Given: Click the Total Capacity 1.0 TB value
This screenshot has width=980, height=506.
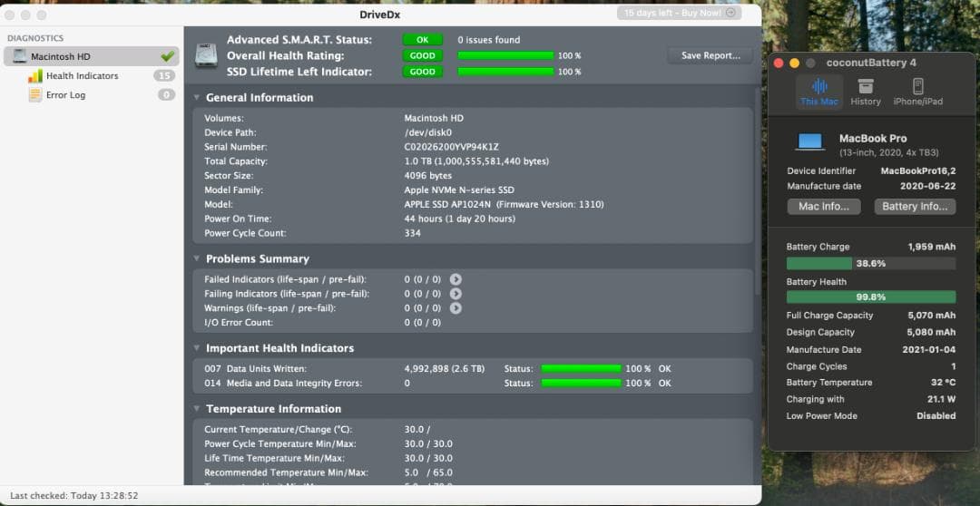Looking at the screenshot, I should coord(477,161).
